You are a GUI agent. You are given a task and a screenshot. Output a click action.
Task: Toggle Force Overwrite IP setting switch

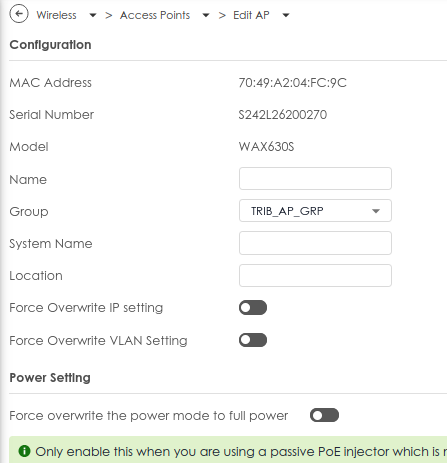pos(253,308)
